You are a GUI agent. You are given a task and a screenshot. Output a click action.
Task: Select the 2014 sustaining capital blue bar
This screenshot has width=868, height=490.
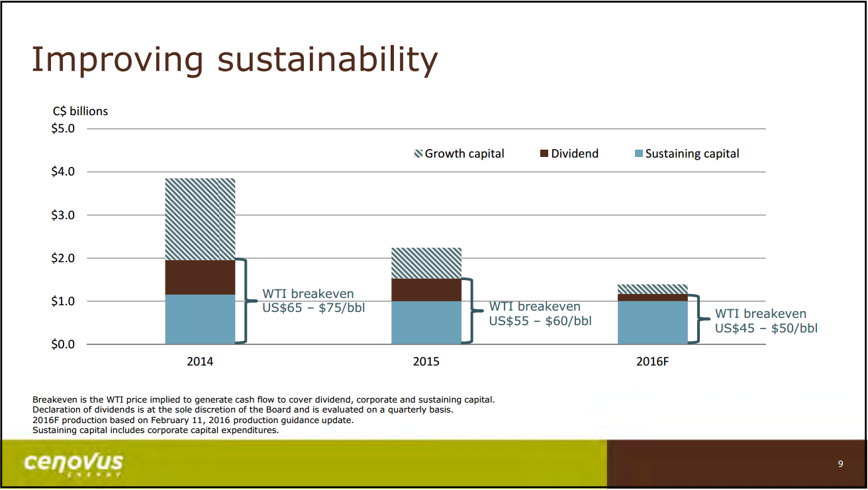[200, 319]
